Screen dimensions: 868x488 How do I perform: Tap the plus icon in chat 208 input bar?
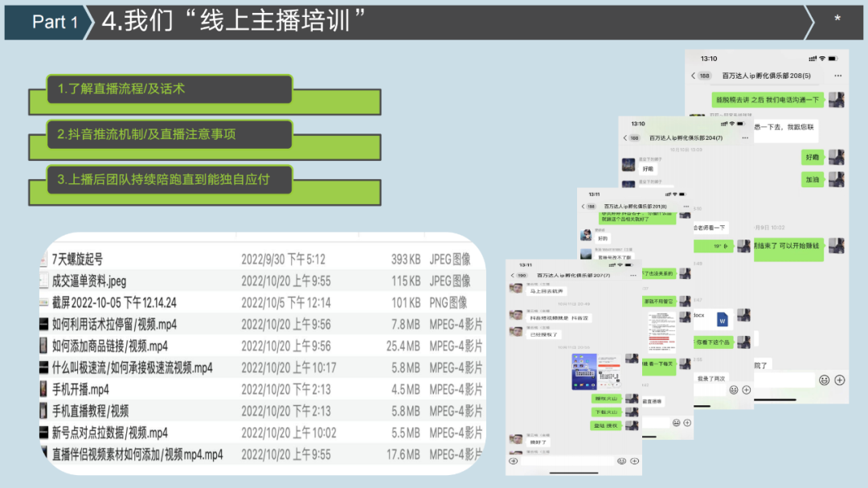[x=840, y=379]
